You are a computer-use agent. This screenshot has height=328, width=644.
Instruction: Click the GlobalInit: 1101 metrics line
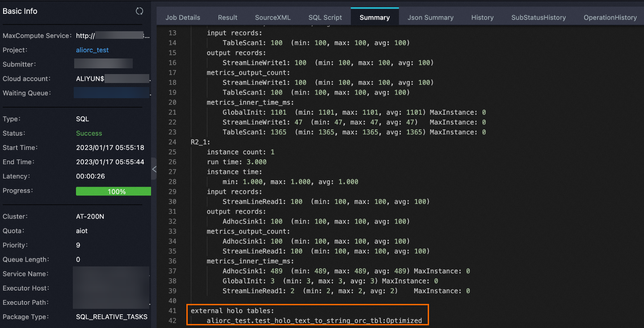tap(354, 112)
